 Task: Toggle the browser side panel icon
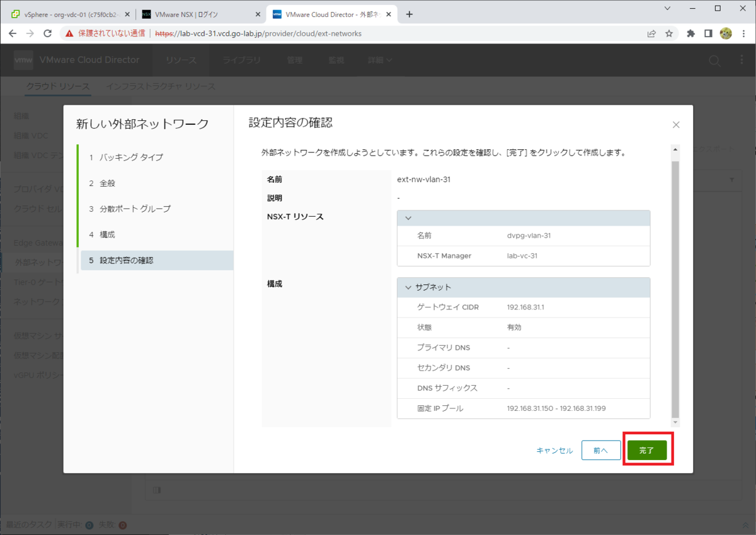click(x=708, y=33)
